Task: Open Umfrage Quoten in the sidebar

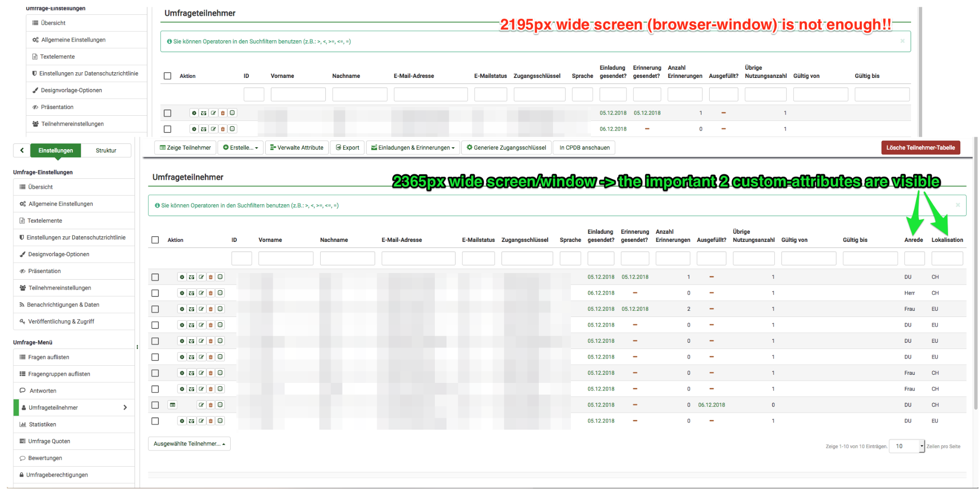Action: tap(74, 441)
